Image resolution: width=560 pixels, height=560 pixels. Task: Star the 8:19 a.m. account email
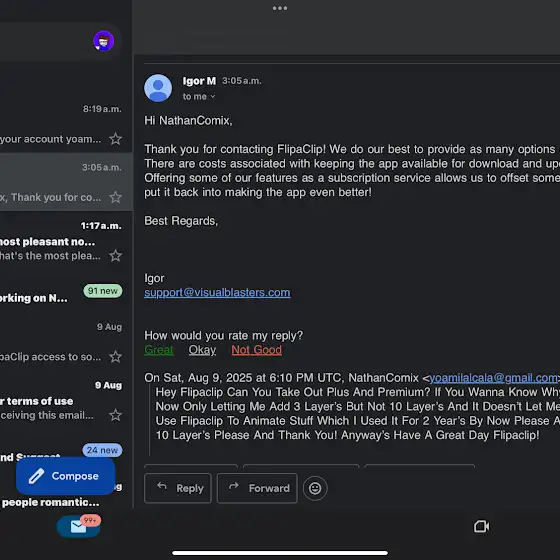[x=115, y=139]
